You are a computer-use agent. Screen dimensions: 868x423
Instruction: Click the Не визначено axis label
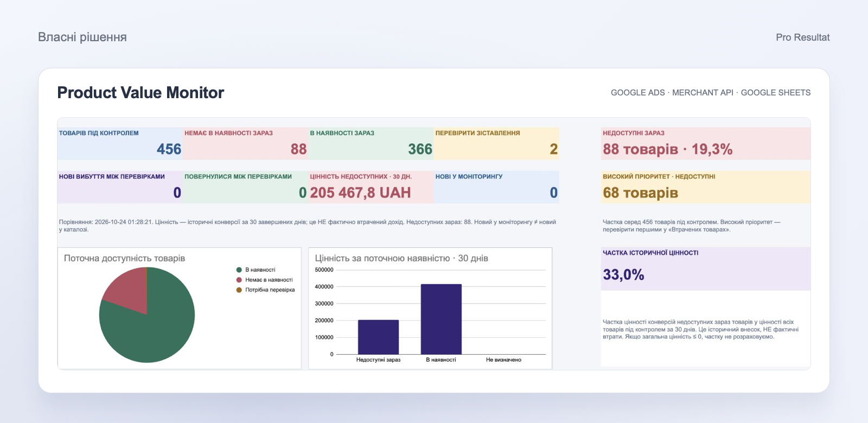pos(503,360)
